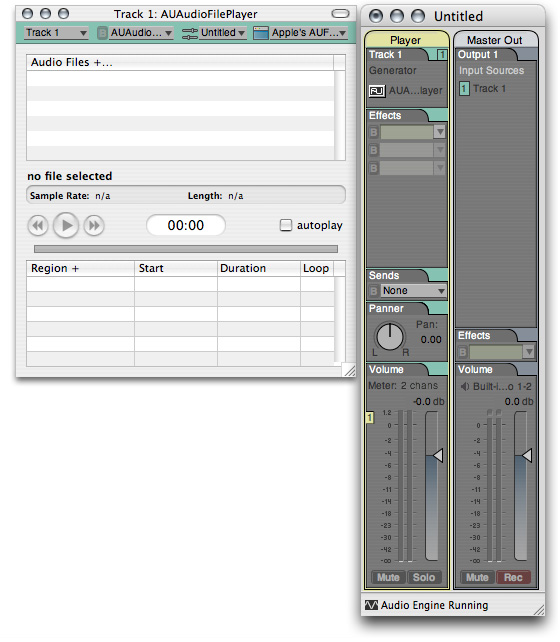Screen dimensions: 560x642
Task: Click the Player volume -0.0 db value
Action: pos(429,402)
